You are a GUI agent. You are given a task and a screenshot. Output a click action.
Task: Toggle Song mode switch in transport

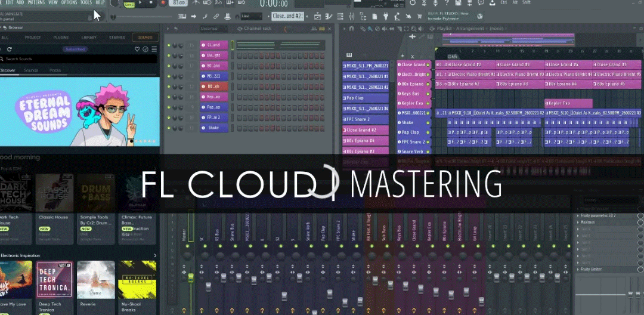coord(129,4)
